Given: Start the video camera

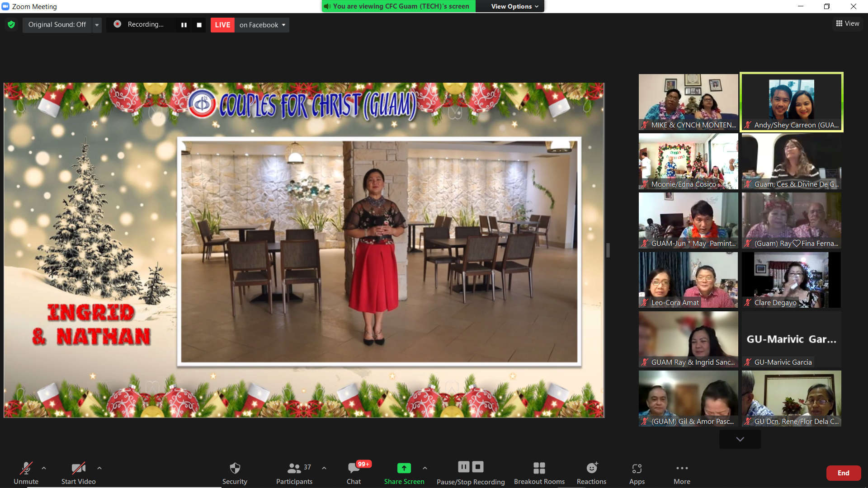Looking at the screenshot, I should [x=79, y=473].
